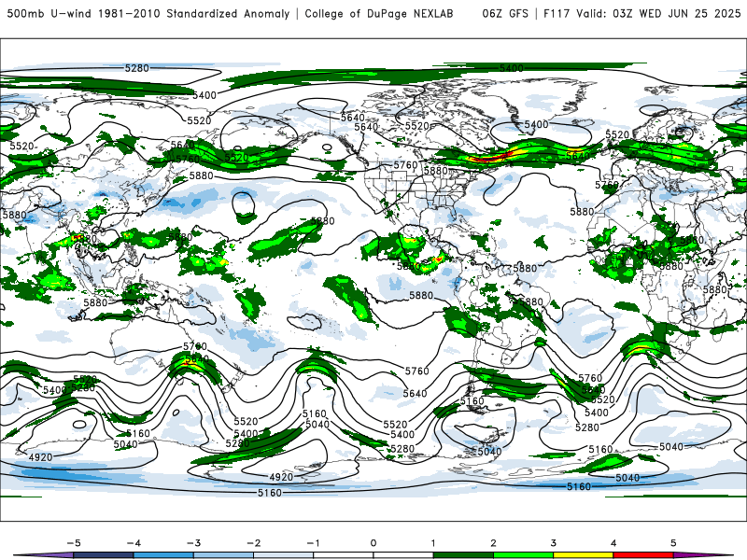The height and width of the screenshot is (560, 747).
Task: Select the light blue -3 to -2 legend segment
Action: click(x=223, y=555)
